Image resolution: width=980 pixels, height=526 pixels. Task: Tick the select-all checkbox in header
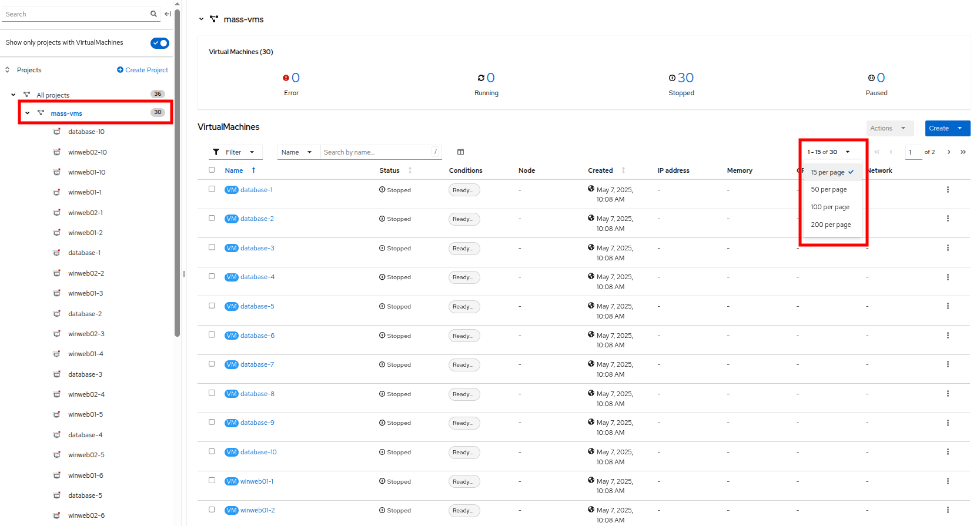point(212,170)
